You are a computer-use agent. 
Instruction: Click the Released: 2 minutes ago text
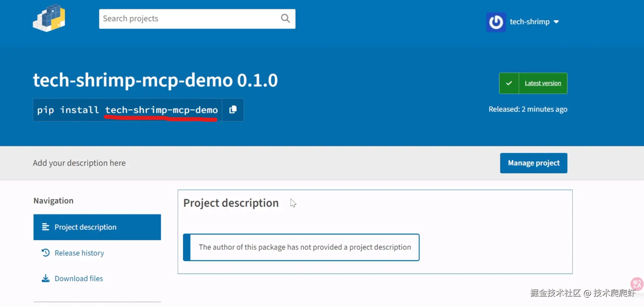click(528, 109)
